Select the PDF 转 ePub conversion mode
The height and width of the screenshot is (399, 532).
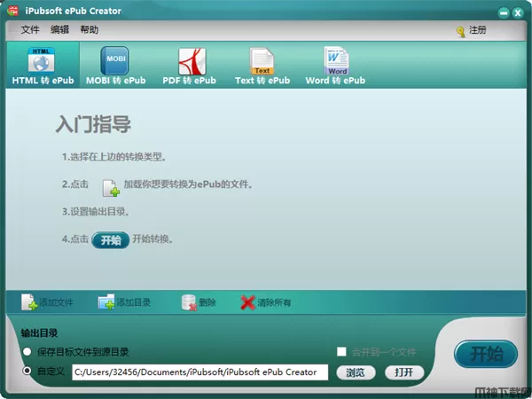click(190, 66)
